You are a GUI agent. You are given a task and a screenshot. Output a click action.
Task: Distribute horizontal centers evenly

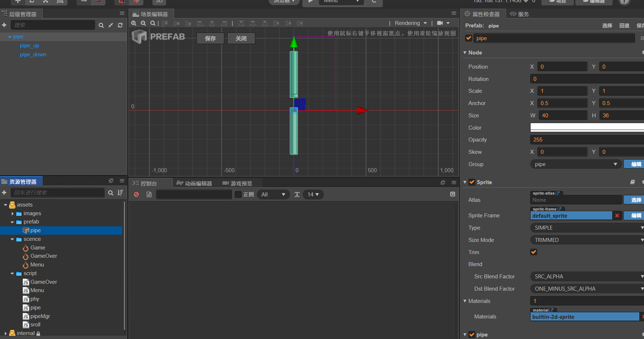point(288,23)
